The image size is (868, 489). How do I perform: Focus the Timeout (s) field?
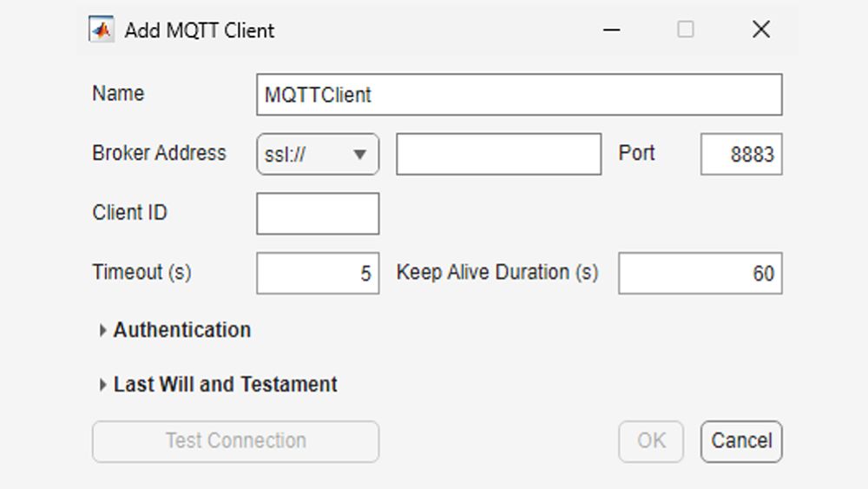click(318, 274)
